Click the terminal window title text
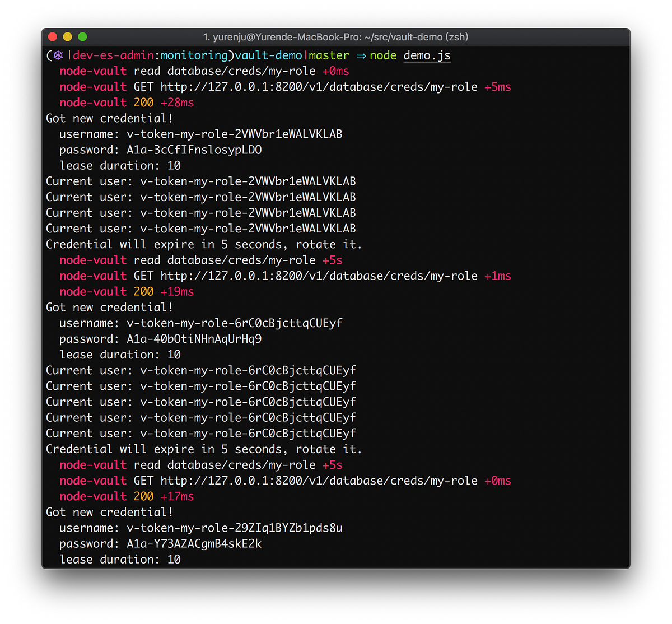Screen dimensions: 672x624 335,37
